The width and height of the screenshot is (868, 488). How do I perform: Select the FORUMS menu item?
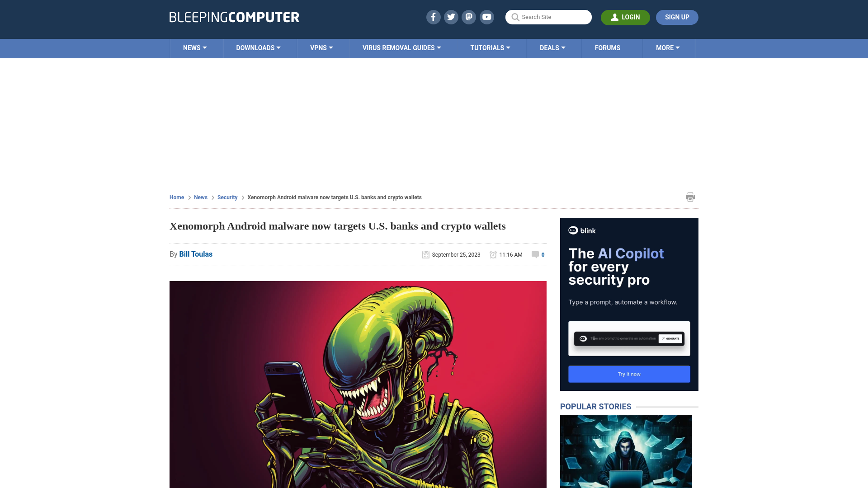point(608,47)
